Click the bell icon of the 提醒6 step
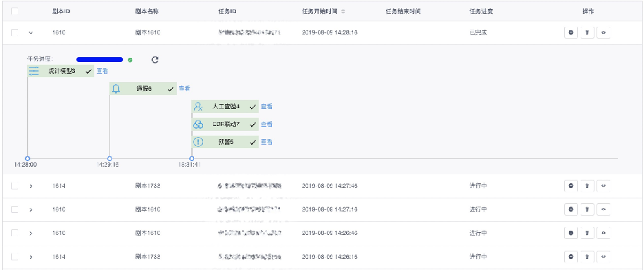This screenshot has width=644, height=270. click(116, 88)
